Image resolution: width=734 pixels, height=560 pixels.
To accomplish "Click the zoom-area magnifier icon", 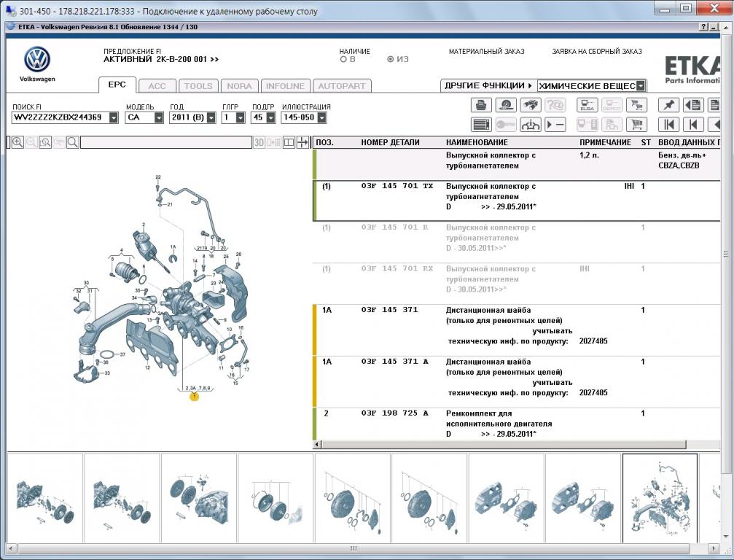I will (x=45, y=142).
